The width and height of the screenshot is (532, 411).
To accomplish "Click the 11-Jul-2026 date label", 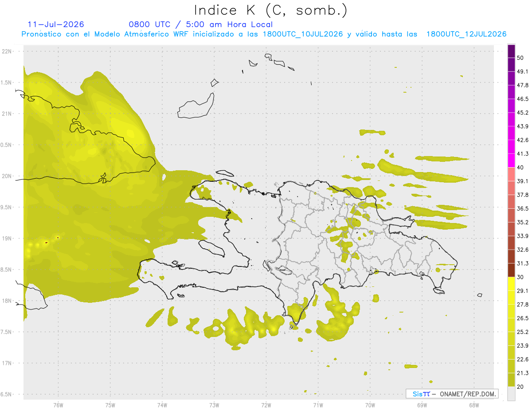I will pyautogui.click(x=56, y=24).
